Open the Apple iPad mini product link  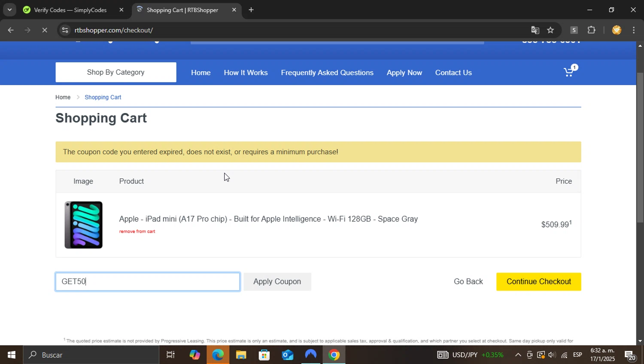click(268, 219)
